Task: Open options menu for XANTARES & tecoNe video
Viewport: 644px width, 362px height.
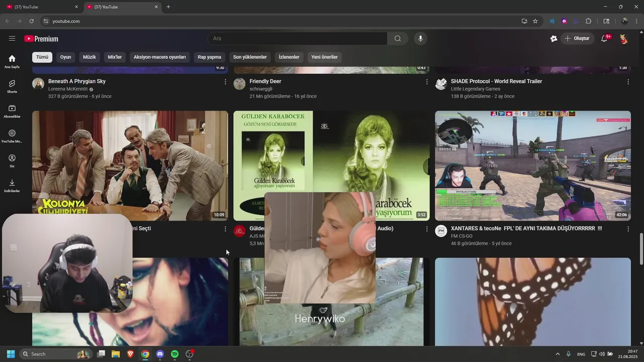Action: (628, 229)
